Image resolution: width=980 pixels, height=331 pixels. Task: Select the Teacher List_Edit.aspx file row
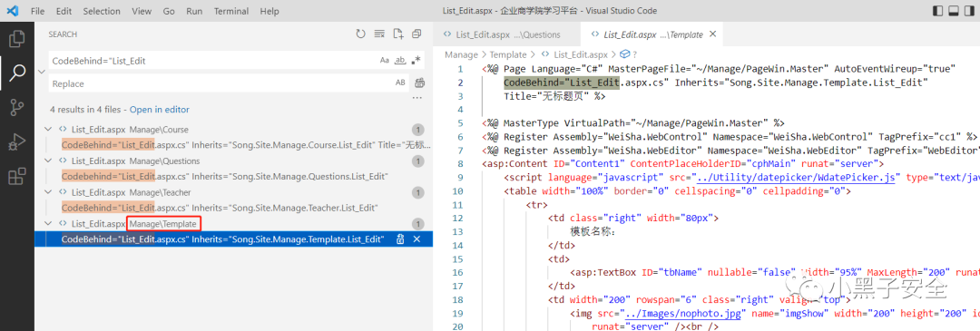click(233, 192)
